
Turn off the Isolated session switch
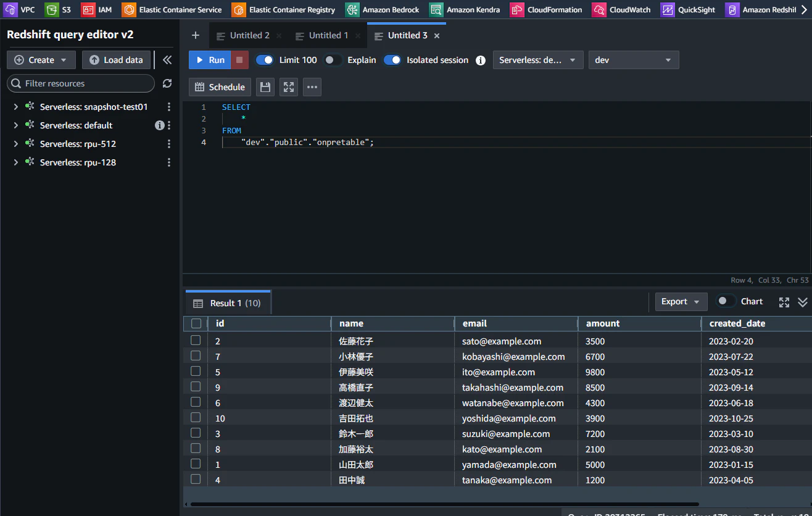tap(392, 60)
